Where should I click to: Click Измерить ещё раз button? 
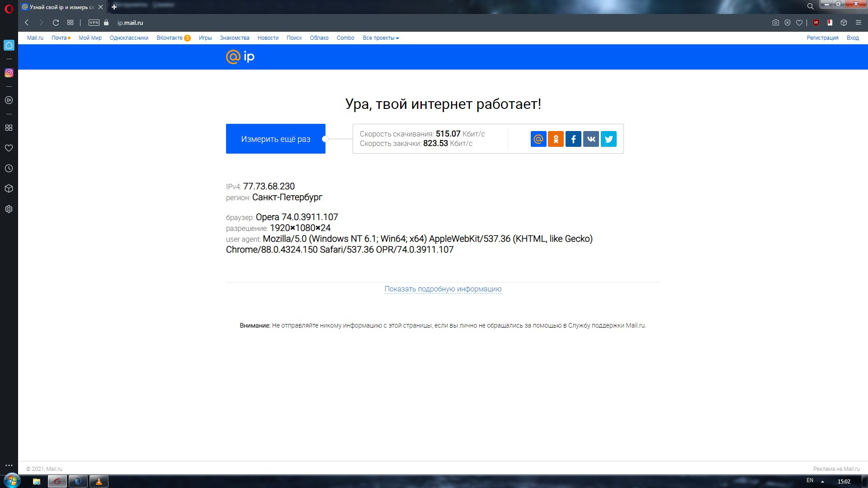[276, 139]
